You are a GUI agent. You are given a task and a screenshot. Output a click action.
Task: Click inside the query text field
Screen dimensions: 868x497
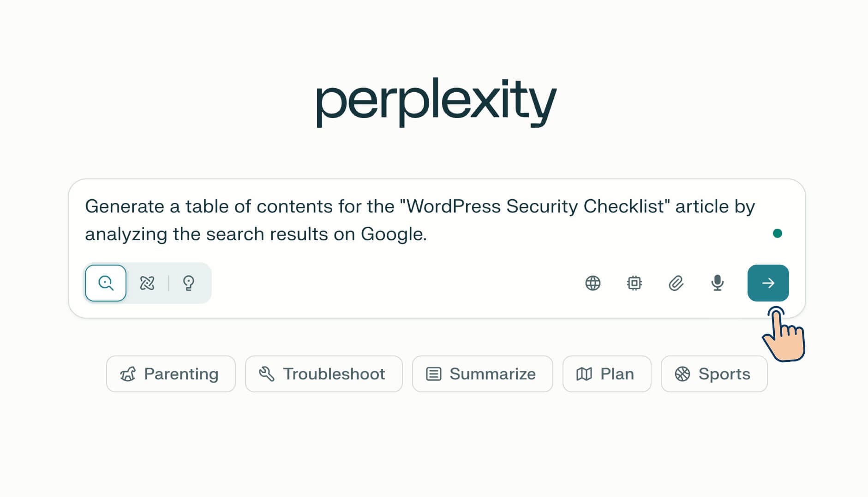coord(415,220)
